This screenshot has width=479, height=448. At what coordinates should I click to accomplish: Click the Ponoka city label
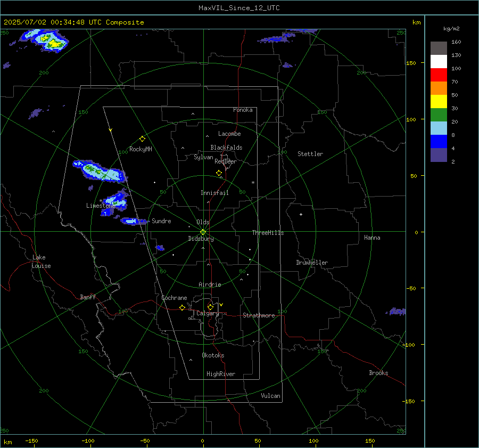tap(243, 110)
